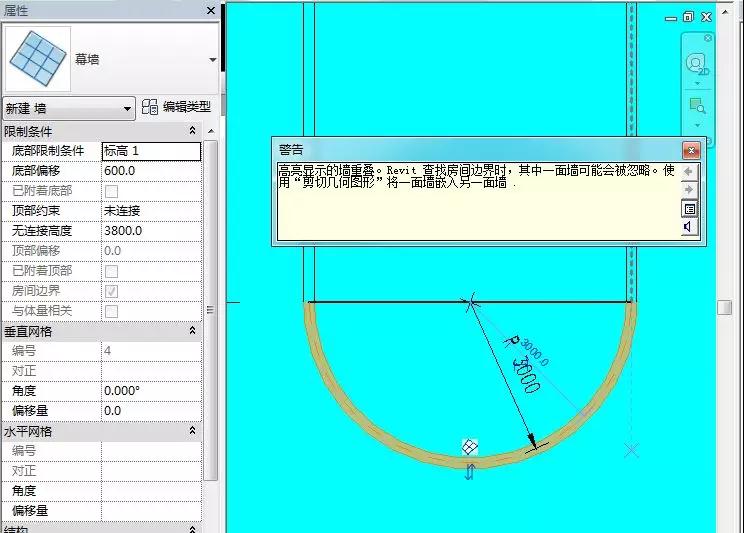Toggle the 已附着底部 checkbox
The width and height of the screenshot is (744, 533).
point(112,191)
